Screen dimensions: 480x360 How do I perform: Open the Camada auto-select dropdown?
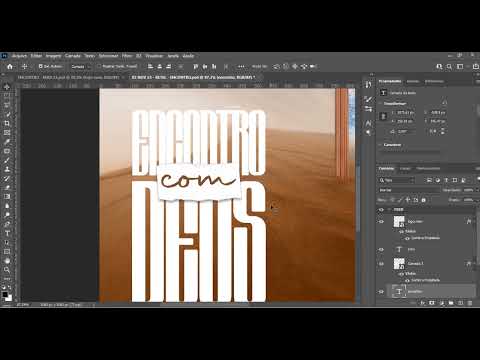click(x=80, y=67)
